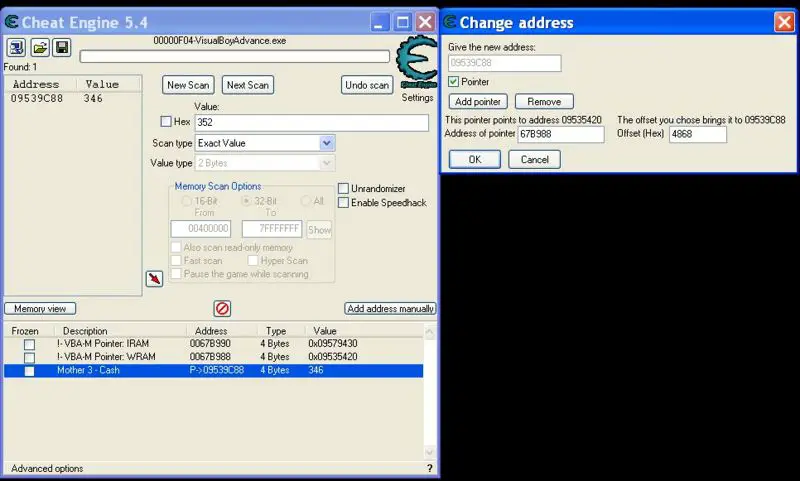The width and height of the screenshot is (800, 481).
Task: Open the process list icon
Action: 16,48
